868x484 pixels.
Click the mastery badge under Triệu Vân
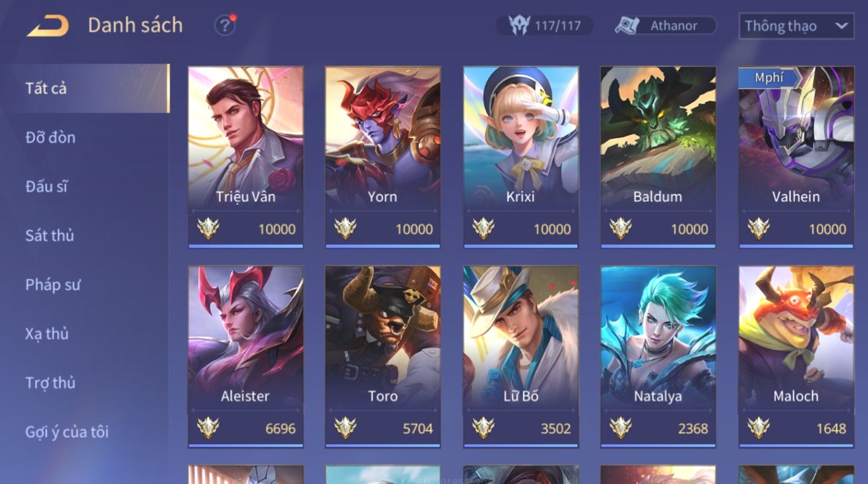(208, 229)
